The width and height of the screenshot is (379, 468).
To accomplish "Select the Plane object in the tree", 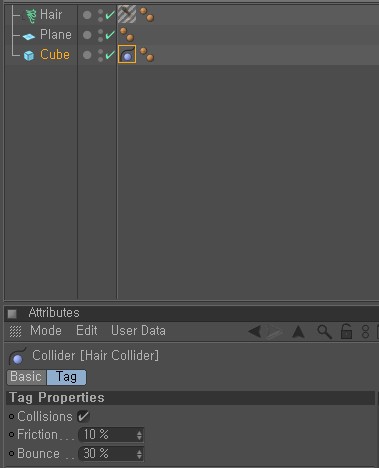I will click(56, 35).
